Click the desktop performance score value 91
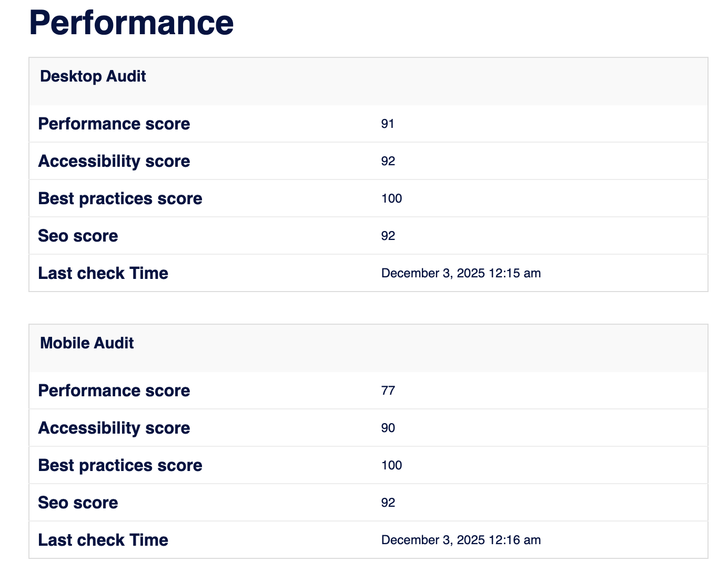The height and width of the screenshot is (581, 728). [388, 124]
